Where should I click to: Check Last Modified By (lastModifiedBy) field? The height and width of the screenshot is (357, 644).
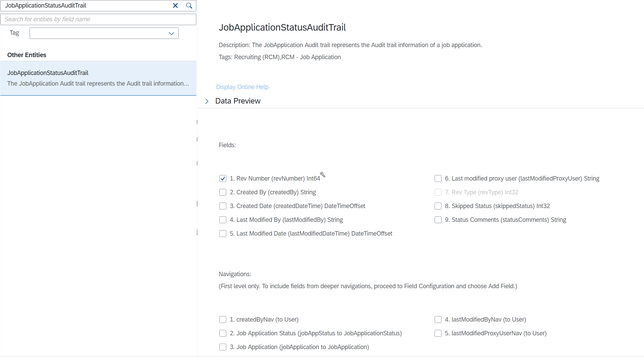tap(223, 220)
